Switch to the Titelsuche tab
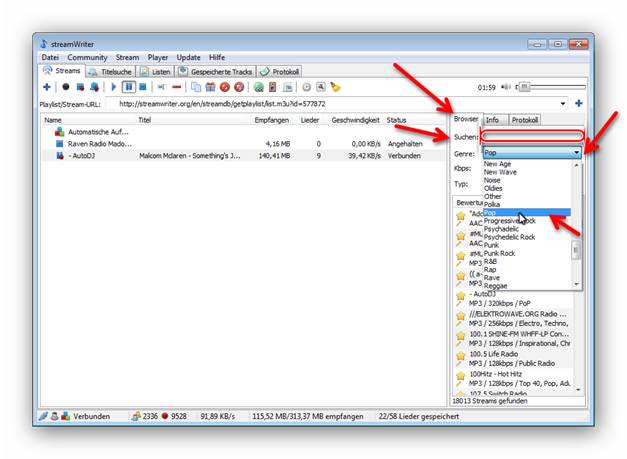This screenshot has height=459, width=627. click(110, 72)
